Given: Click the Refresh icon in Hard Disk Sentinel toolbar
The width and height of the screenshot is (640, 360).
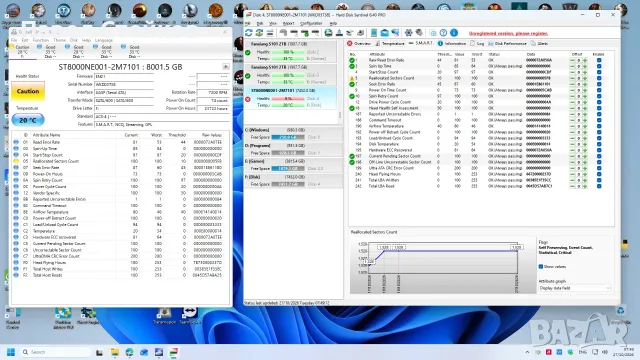Looking at the screenshot, I should [249, 33].
